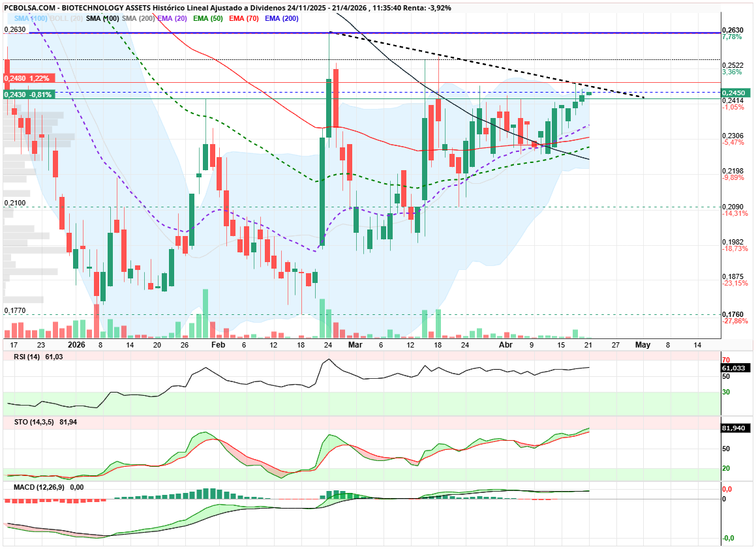The width and height of the screenshot is (756, 549).
Task: Click the Abr label on the date axis
Action: click(x=506, y=344)
